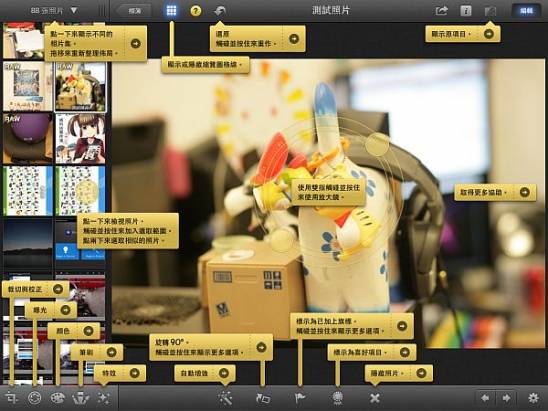
Task: Toggle the thumbnail grid view button
Action: pyautogui.click(x=171, y=11)
